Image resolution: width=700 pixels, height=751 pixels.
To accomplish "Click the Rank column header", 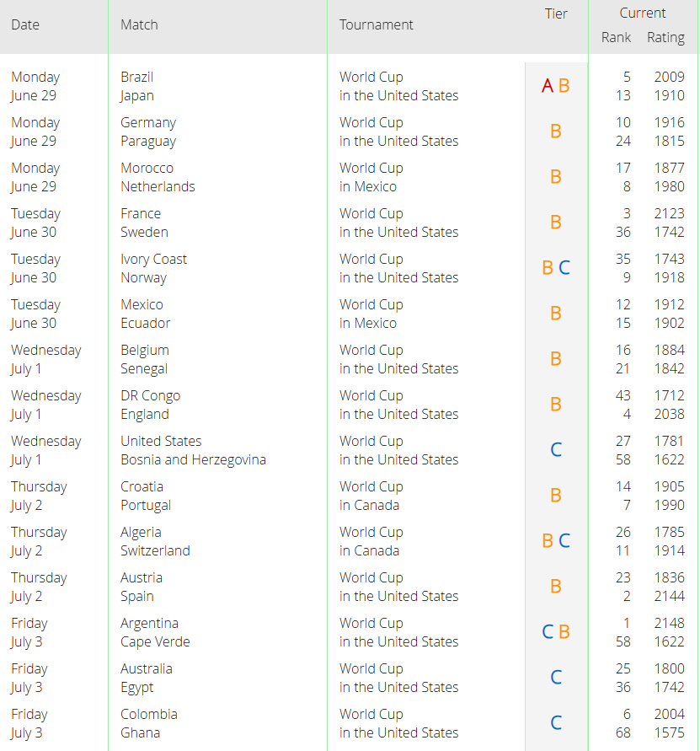I will pyautogui.click(x=617, y=37).
